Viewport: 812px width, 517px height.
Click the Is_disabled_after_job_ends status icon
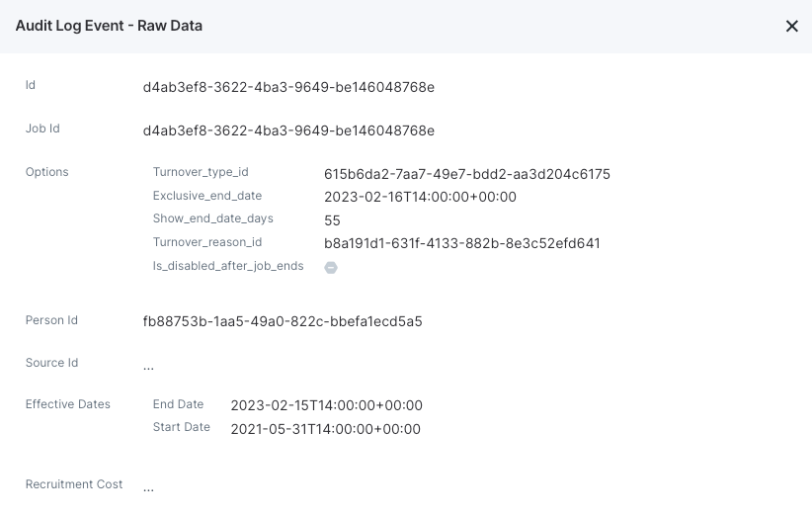click(331, 267)
